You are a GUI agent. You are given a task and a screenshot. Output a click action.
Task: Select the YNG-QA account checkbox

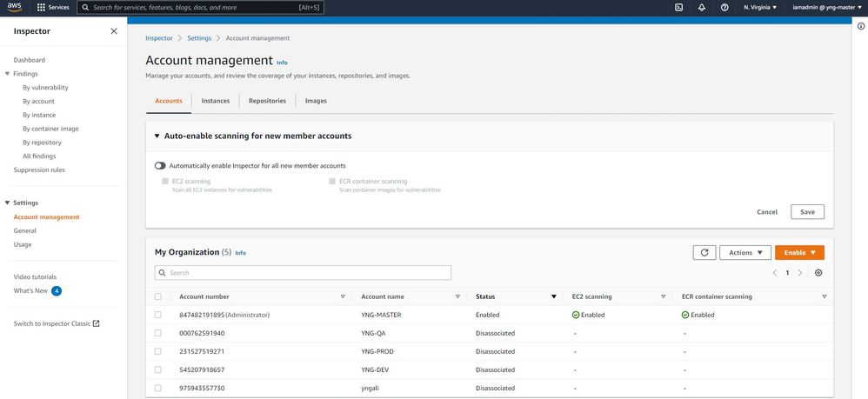coord(157,333)
